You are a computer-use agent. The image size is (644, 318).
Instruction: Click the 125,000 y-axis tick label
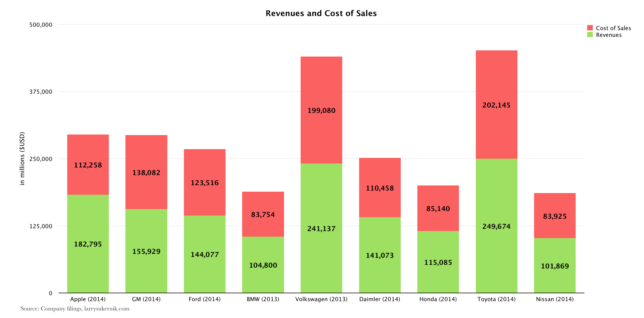pos(41,226)
